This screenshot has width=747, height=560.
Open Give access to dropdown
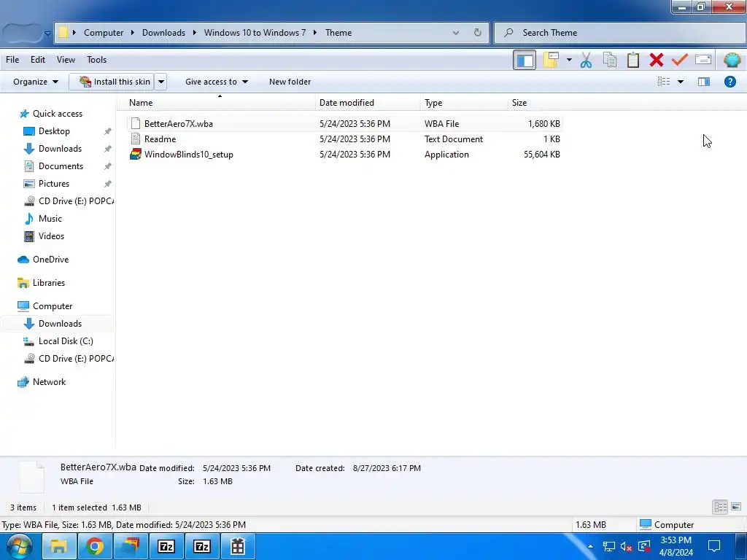point(217,82)
